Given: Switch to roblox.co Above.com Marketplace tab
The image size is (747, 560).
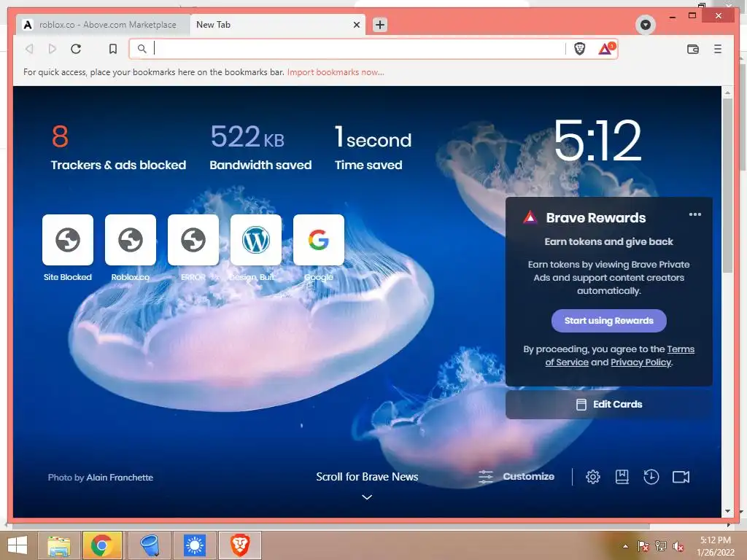Looking at the screenshot, I should pos(103,25).
